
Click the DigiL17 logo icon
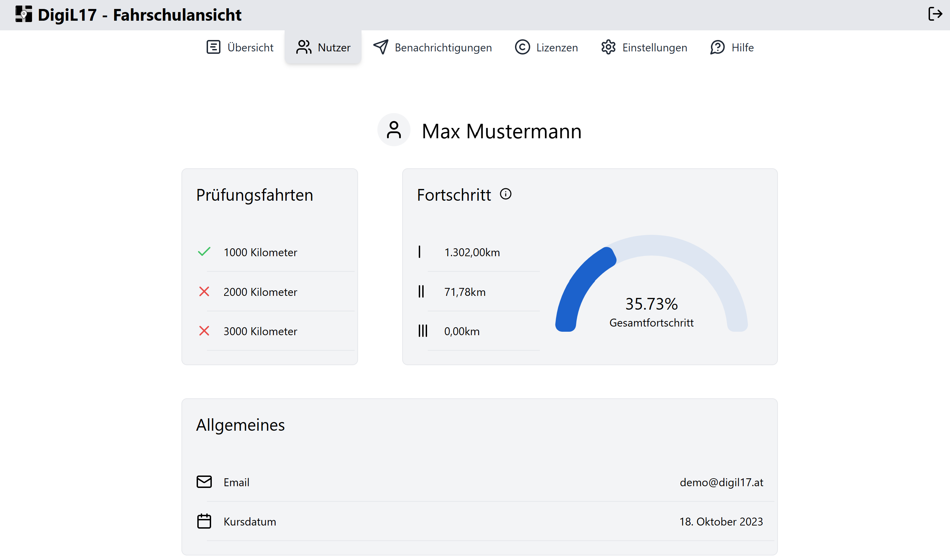pyautogui.click(x=23, y=14)
